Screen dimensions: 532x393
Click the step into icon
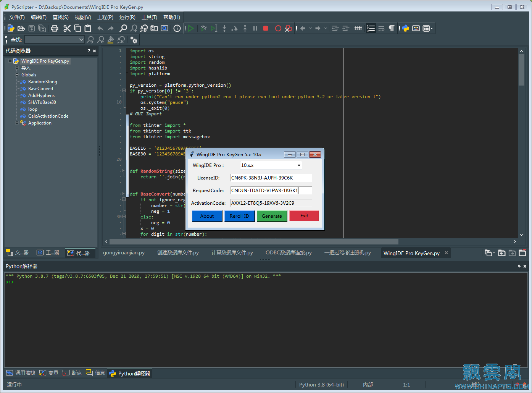pyautogui.click(x=224, y=28)
